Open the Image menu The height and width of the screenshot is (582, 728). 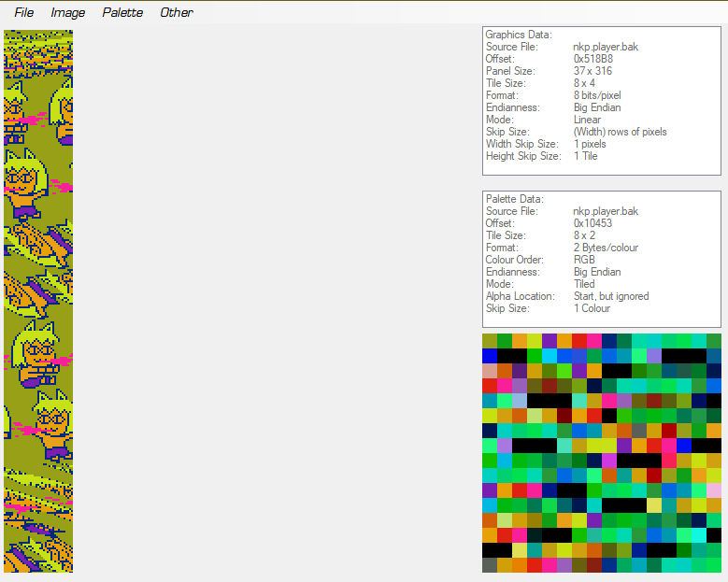click(x=68, y=12)
